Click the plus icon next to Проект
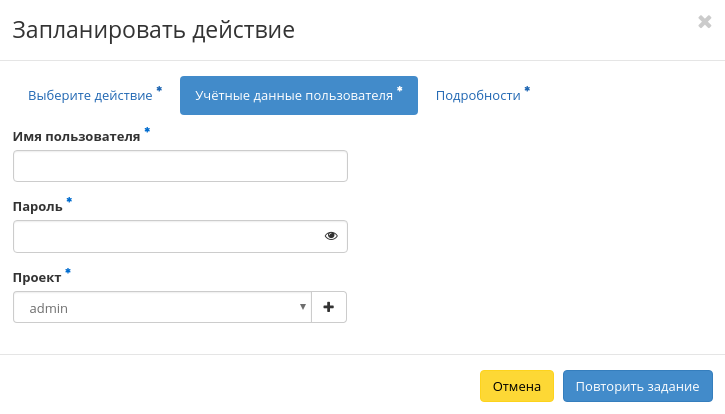 329,307
